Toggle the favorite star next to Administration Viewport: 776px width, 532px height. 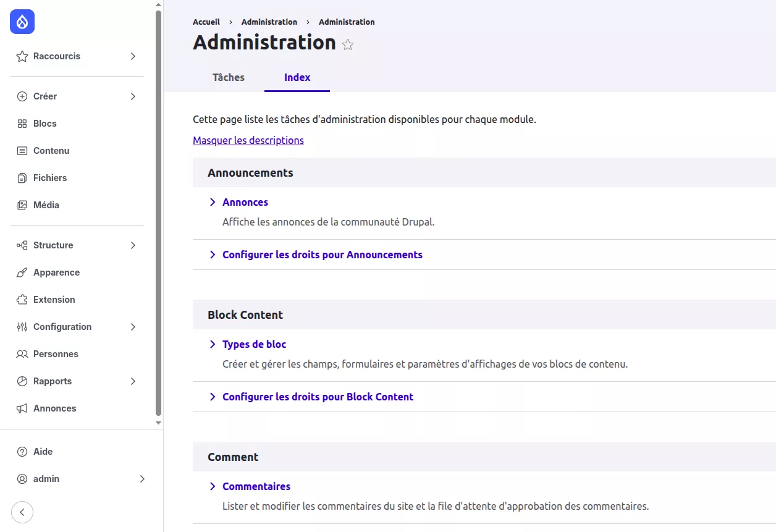[348, 44]
